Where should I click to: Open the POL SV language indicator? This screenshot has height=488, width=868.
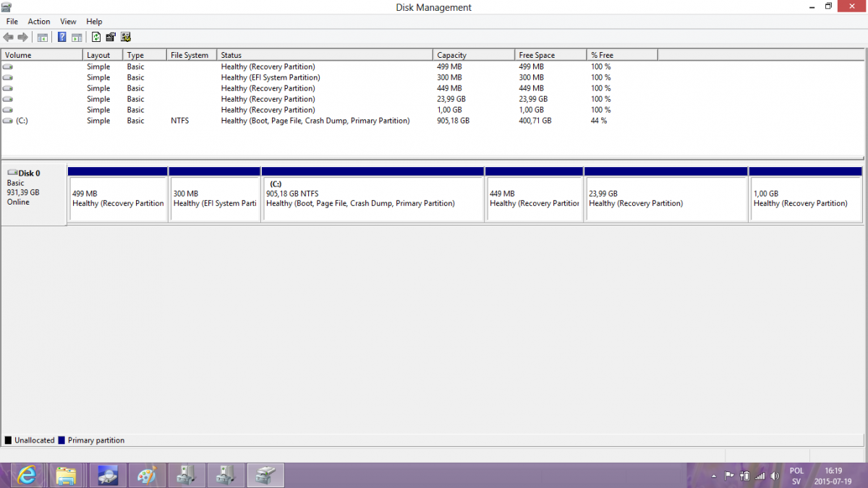click(796, 476)
